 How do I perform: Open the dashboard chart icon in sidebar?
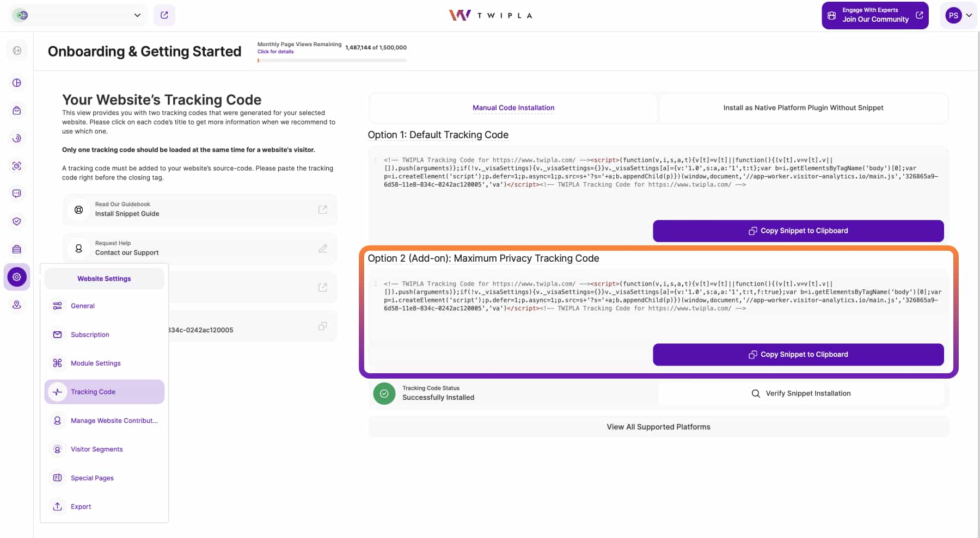point(17,83)
